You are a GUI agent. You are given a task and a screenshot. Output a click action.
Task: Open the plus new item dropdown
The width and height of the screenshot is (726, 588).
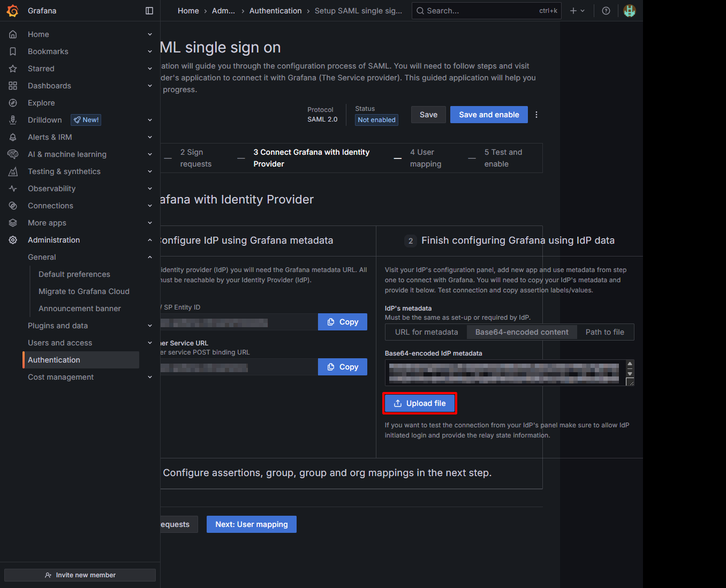(x=577, y=11)
